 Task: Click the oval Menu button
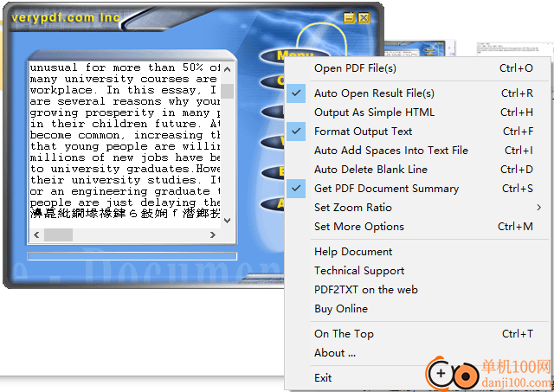(x=294, y=55)
